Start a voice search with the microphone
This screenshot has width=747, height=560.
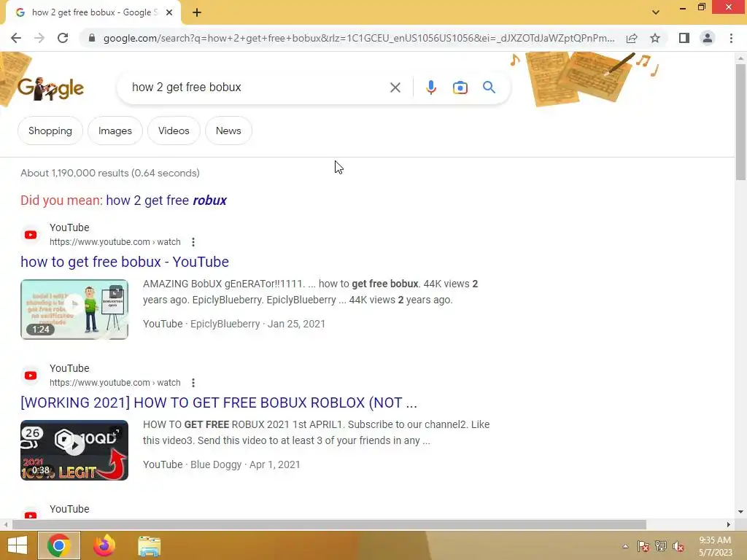430,87
